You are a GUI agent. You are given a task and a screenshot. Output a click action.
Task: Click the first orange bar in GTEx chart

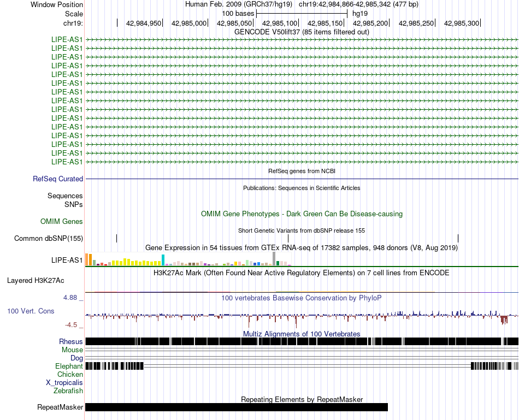(87, 259)
